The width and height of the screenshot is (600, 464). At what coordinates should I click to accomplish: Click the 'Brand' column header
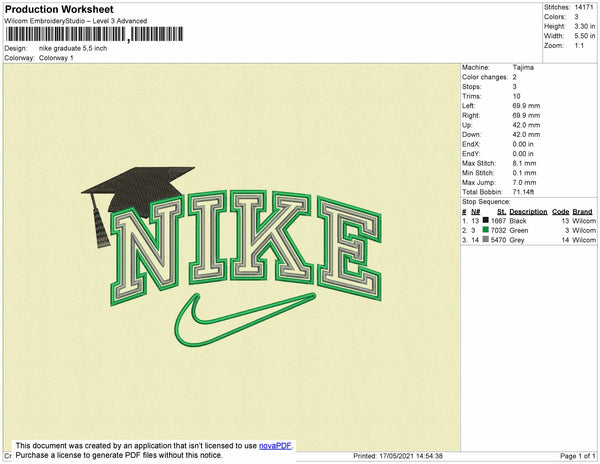click(582, 211)
